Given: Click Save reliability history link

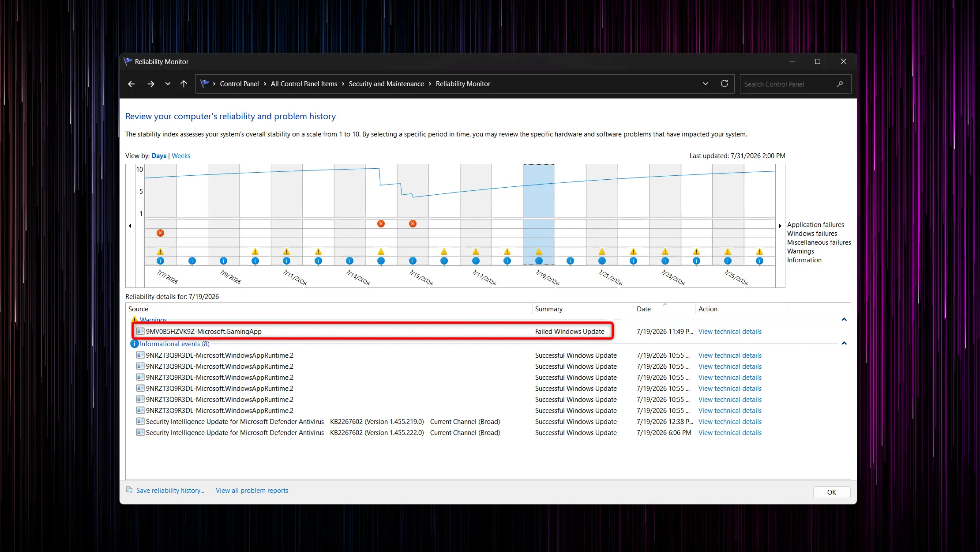Looking at the screenshot, I should (170, 491).
